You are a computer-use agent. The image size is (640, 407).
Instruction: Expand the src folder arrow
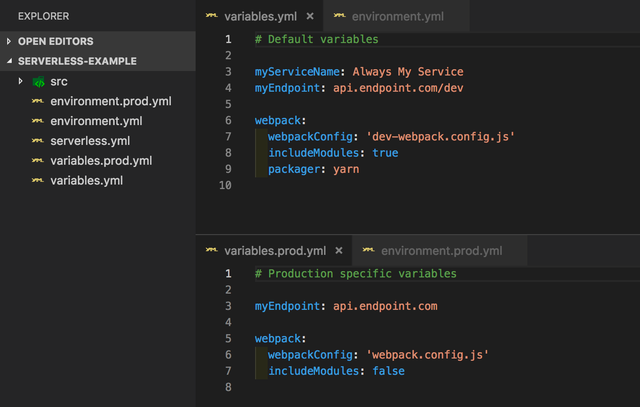pos(20,81)
